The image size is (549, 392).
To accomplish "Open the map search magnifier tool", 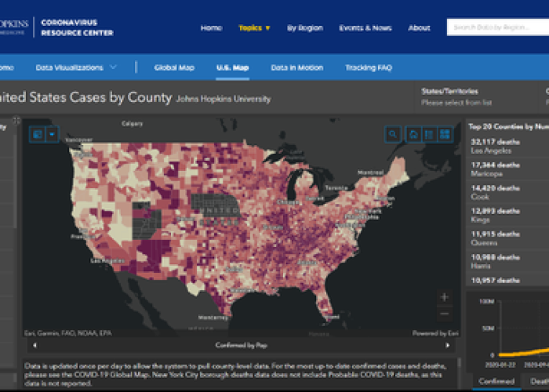I will pyautogui.click(x=393, y=134).
